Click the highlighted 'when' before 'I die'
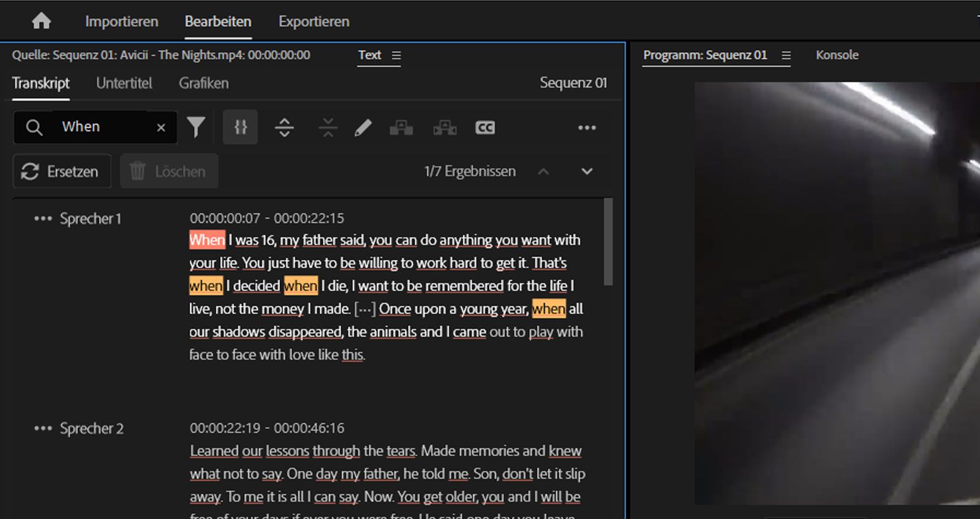This screenshot has height=519, width=980. [x=301, y=286]
